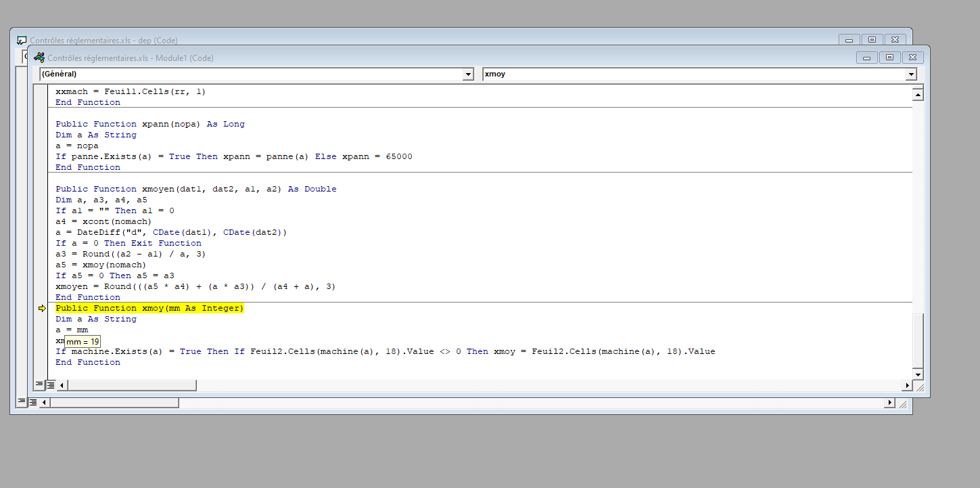The image size is (980, 488).
Task: Click 'If a5 = 0 Then a5 = a3' line
Action: pyautogui.click(x=115, y=275)
